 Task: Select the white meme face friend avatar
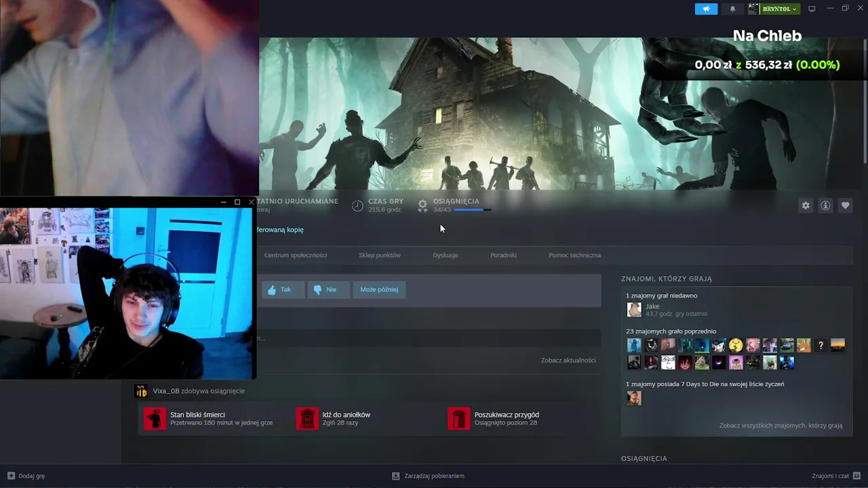click(x=668, y=363)
